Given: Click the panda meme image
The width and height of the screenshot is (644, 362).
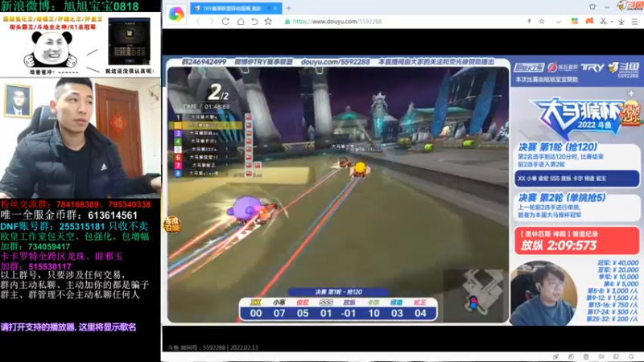Looking at the screenshot, I should coord(51,50).
